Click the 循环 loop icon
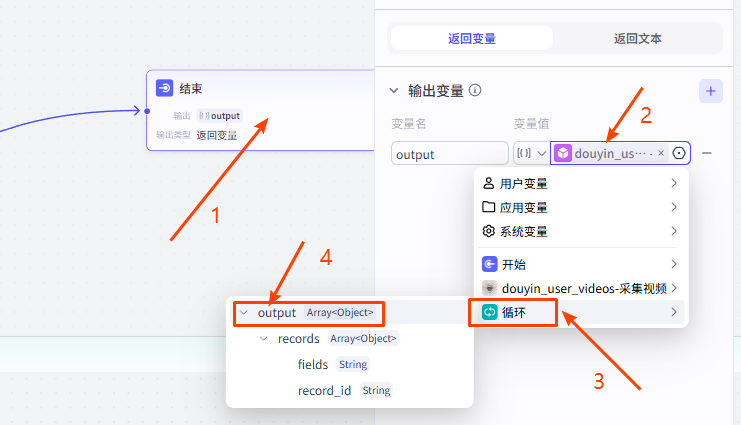Image resolution: width=741 pixels, height=425 pixels. click(x=490, y=312)
